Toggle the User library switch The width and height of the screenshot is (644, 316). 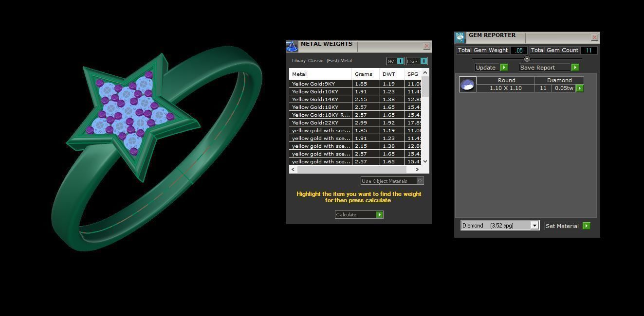pos(423,61)
